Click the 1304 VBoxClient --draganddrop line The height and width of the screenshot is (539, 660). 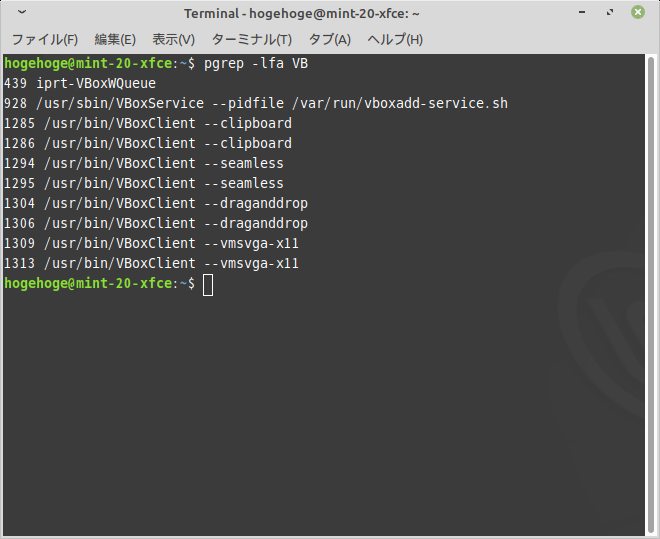click(156, 203)
